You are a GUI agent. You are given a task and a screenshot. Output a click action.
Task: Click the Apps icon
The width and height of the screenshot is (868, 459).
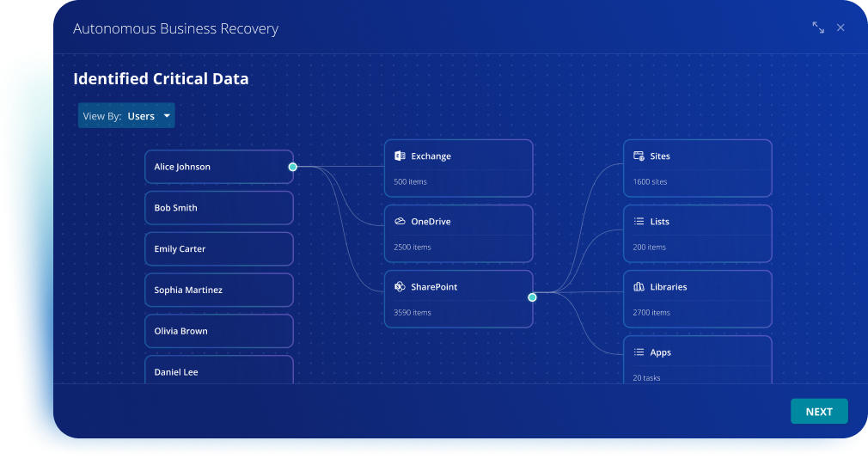[639, 352]
